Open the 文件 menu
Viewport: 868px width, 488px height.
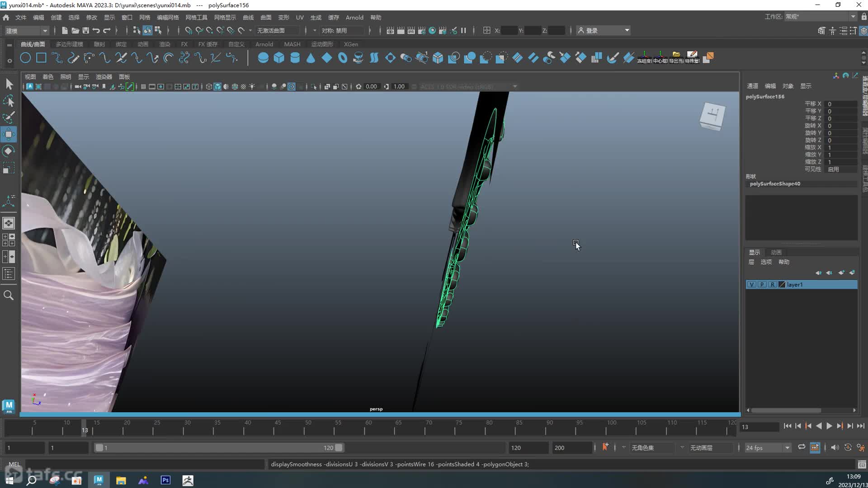pos(21,17)
